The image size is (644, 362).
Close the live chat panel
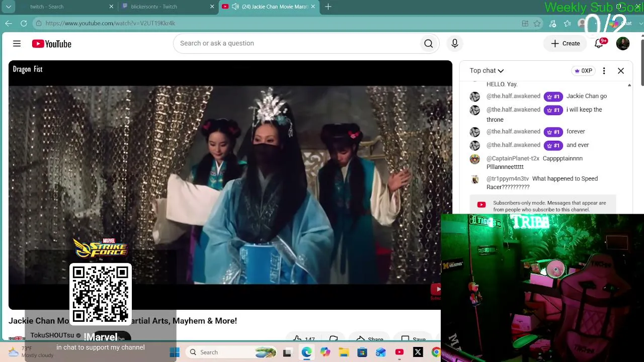click(x=621, y=71)
